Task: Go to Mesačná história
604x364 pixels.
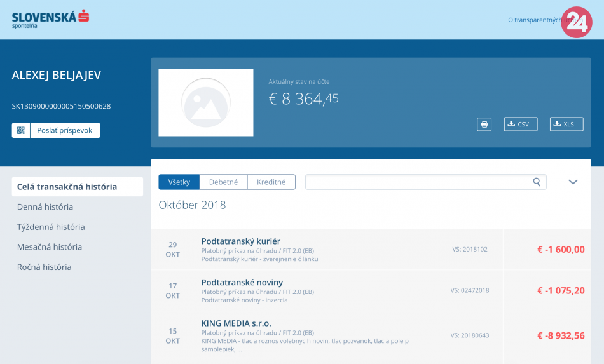Action: click(x=50, y=247)
